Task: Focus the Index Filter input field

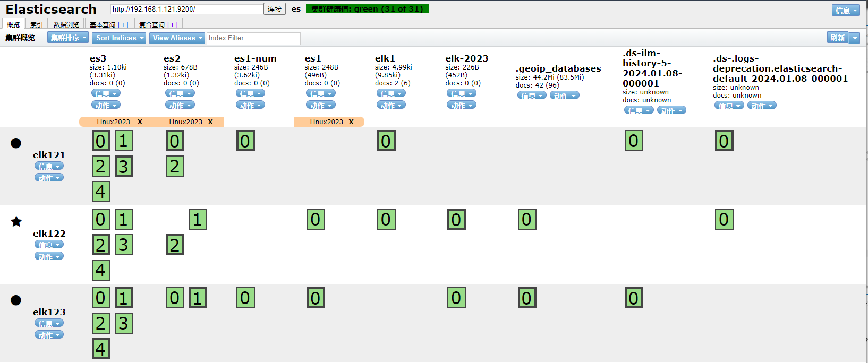Action: point(253,38)
